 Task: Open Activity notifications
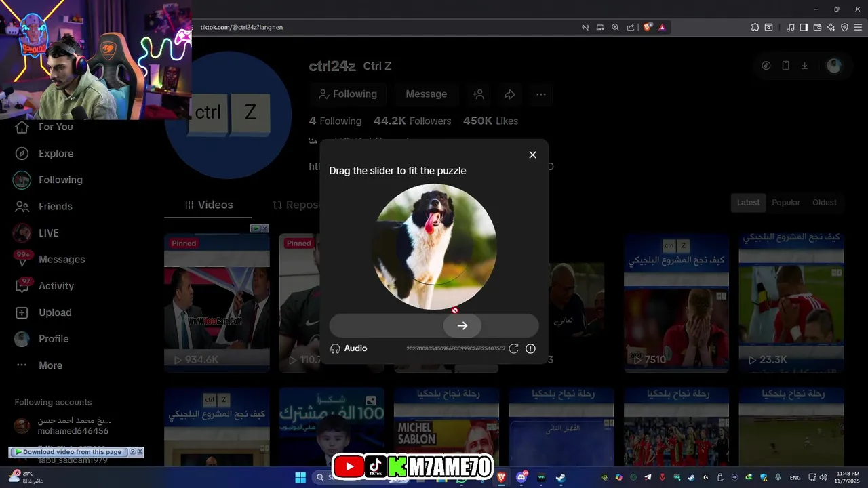pyautogui.click(x=44, y=285)
